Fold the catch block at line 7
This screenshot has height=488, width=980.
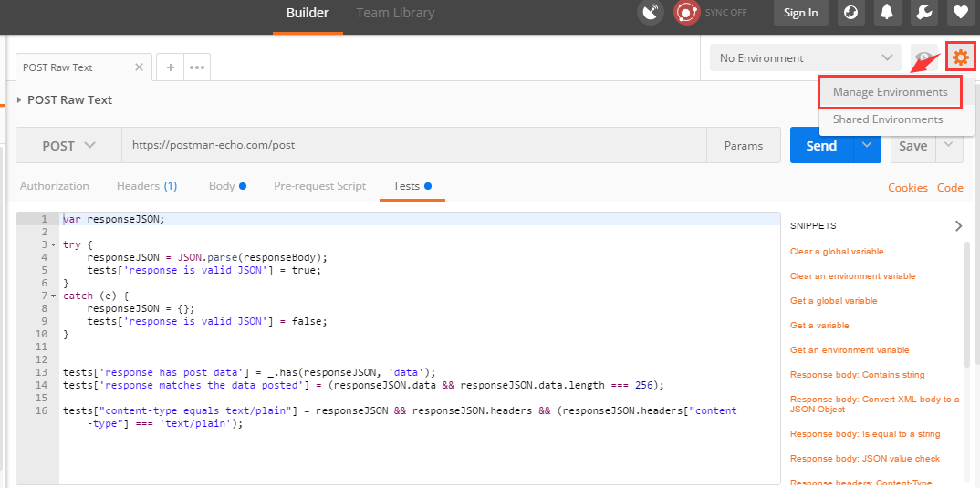point(53,296)
